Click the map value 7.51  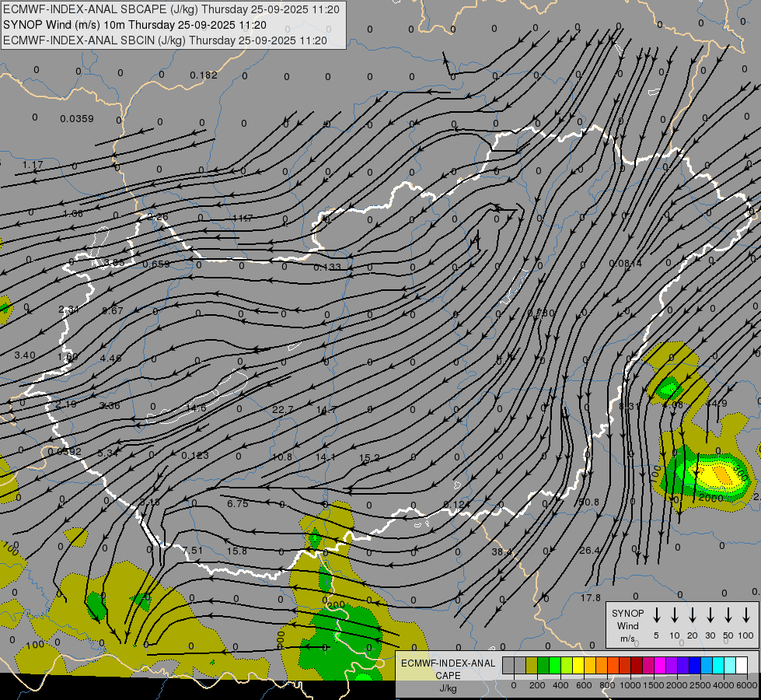click(x=193, y=551)
